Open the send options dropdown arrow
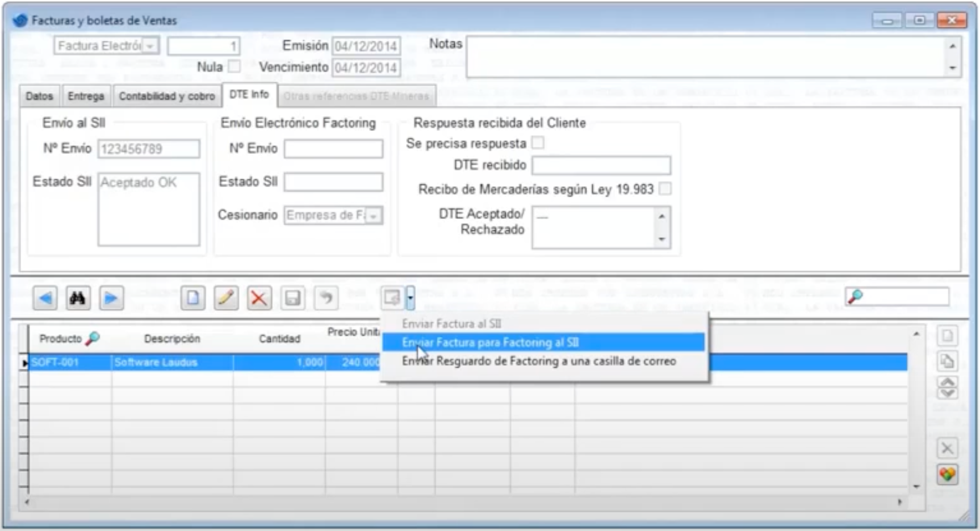The height and width of the screenshot is (531, 980). click(411, 298)
